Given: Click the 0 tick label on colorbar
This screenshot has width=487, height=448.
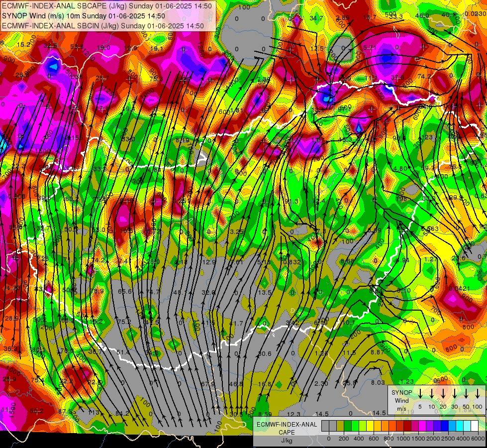Looking at the screenshot, I should point(329,439).
